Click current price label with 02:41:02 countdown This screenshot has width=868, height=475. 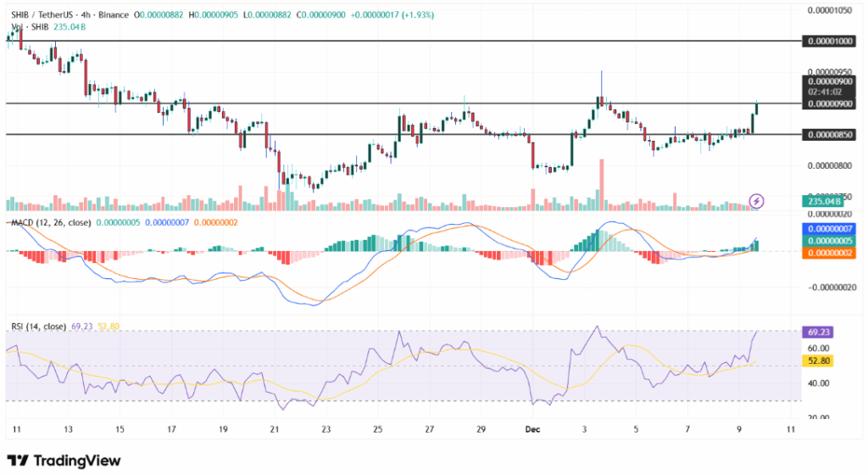(x=826, y=92)
